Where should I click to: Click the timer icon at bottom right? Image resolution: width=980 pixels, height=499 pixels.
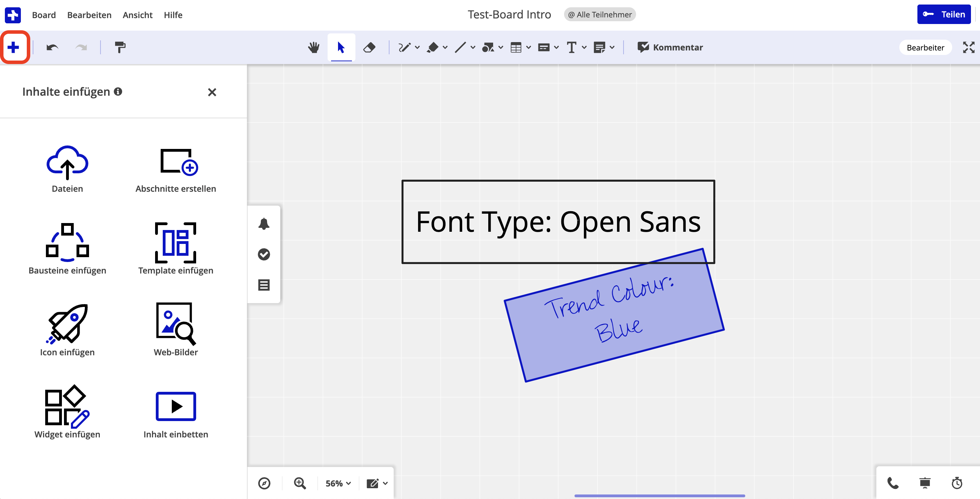point(957,483)
